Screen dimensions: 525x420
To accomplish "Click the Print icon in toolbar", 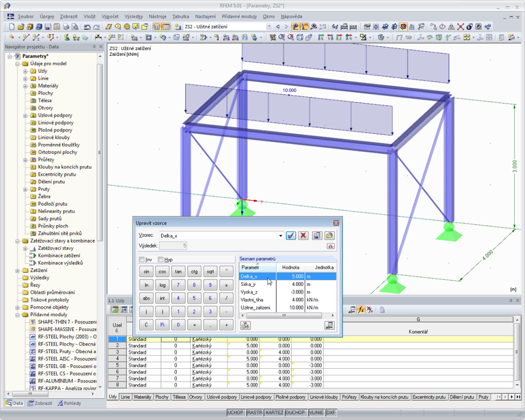I will pos(66,27).
